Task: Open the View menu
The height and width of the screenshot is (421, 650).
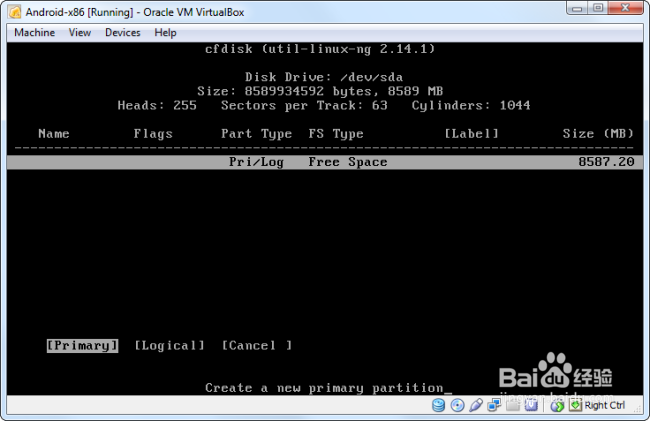Action: point(80,32)
